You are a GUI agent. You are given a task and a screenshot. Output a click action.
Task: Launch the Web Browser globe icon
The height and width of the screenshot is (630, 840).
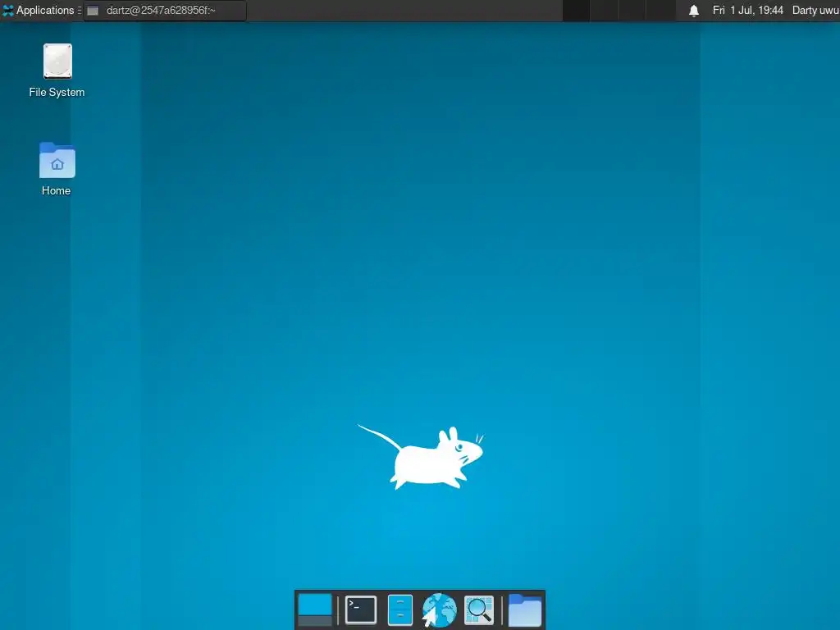[439, 609]
